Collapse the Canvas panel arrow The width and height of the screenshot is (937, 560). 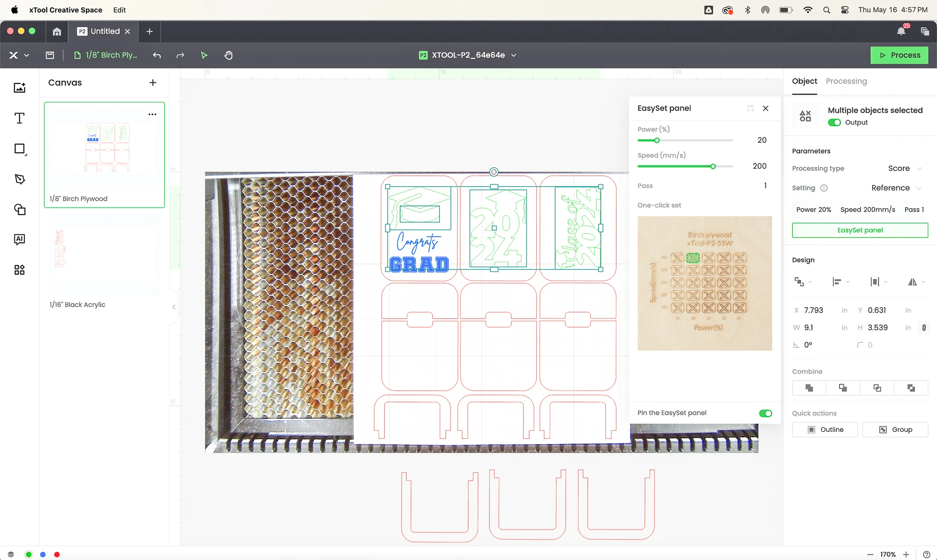(174, 307)
